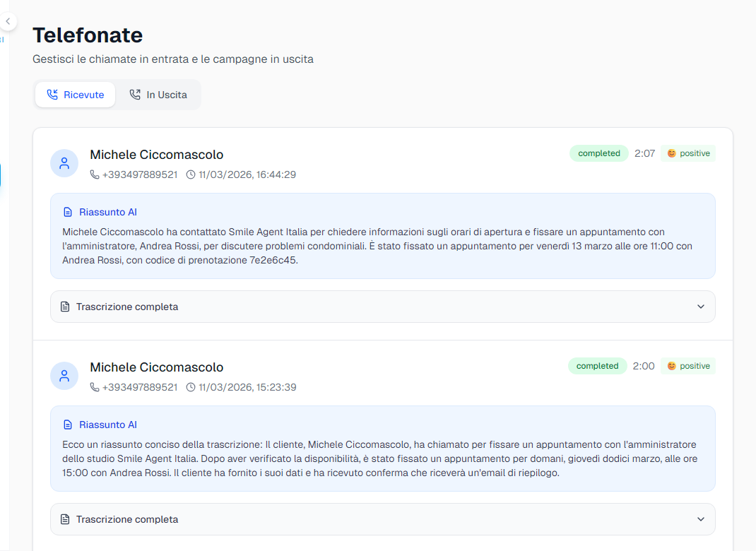The image size is (756, 551).
Task: Click the first call's positive sentiment badge
Action: (x=687, y=153)
